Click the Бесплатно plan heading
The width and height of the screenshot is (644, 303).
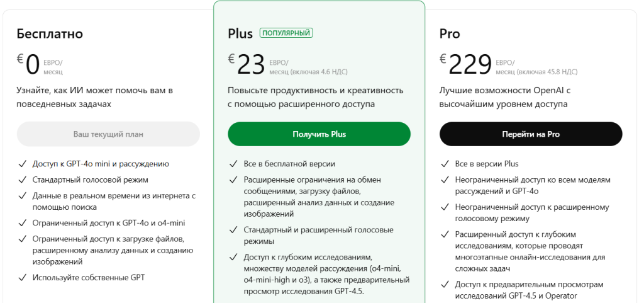(50, 33)
